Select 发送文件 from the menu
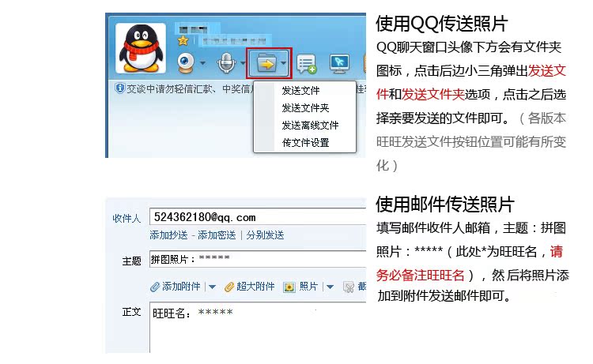 pyautogui.click(x=300, y=91)
